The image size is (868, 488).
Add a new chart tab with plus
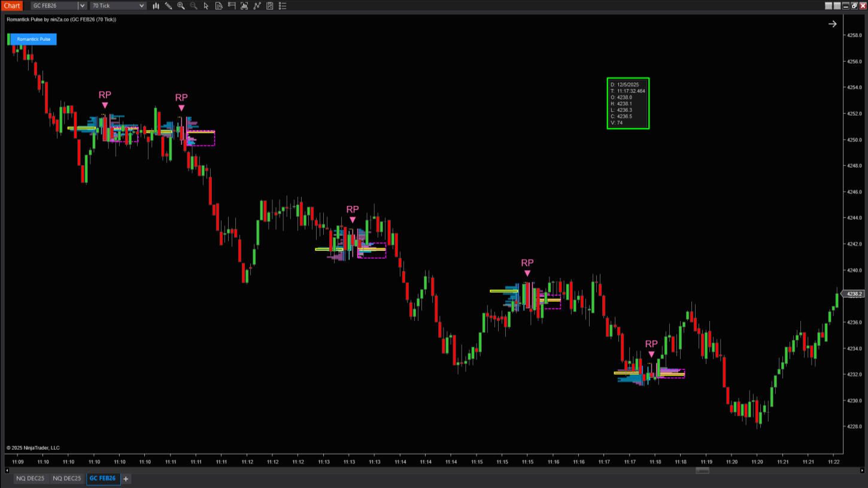(126, 478)
